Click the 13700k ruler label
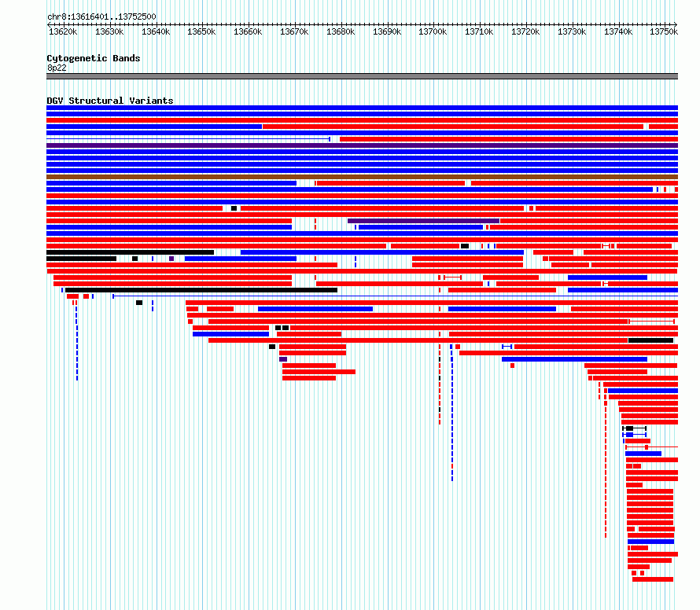The width and height of the screenshot is (700, 610). point(433,31)
